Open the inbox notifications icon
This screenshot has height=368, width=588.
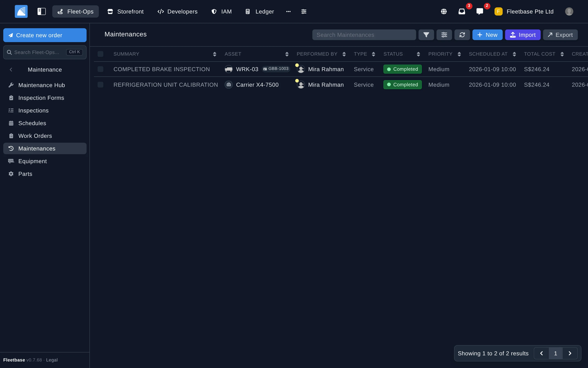click(x=462, y=11)
